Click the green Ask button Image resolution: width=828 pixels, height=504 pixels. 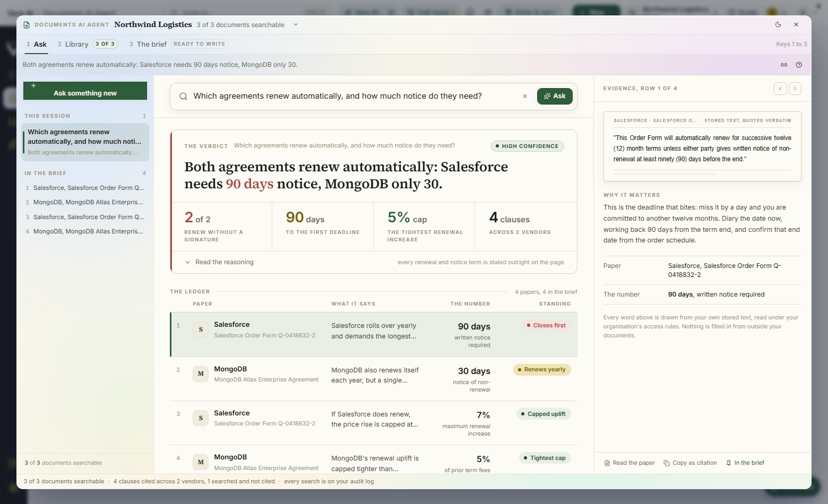tap(555, 96)
